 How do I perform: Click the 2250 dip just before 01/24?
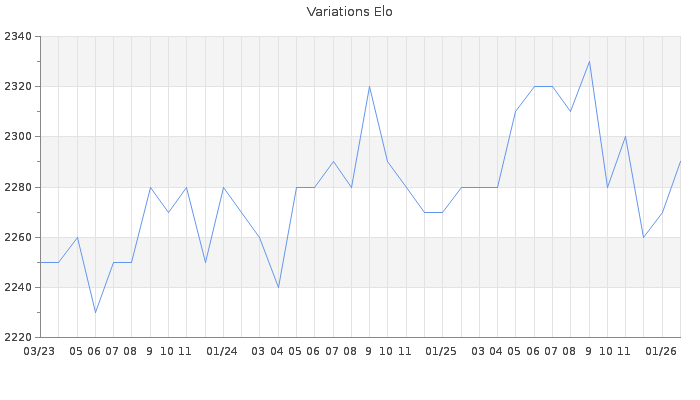coord(205,262)
